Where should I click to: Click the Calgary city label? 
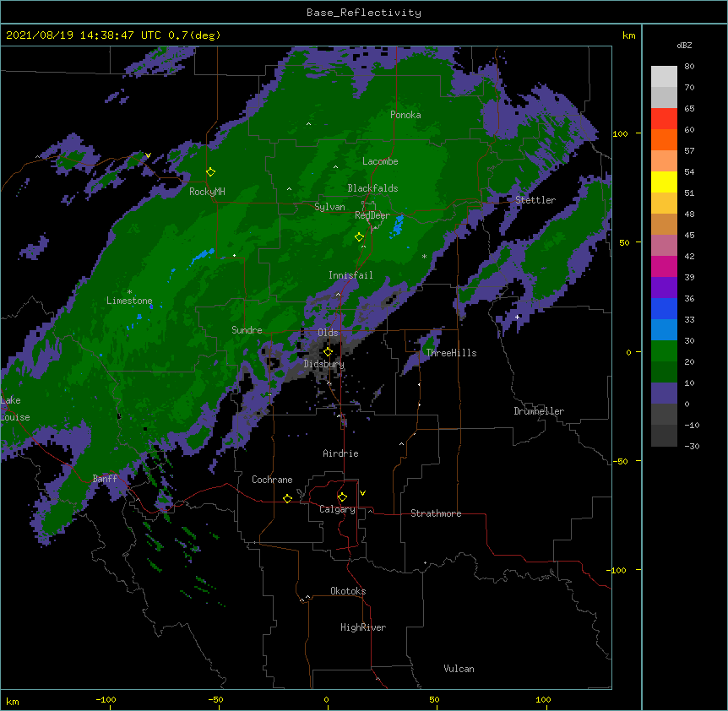coord(337,509)
